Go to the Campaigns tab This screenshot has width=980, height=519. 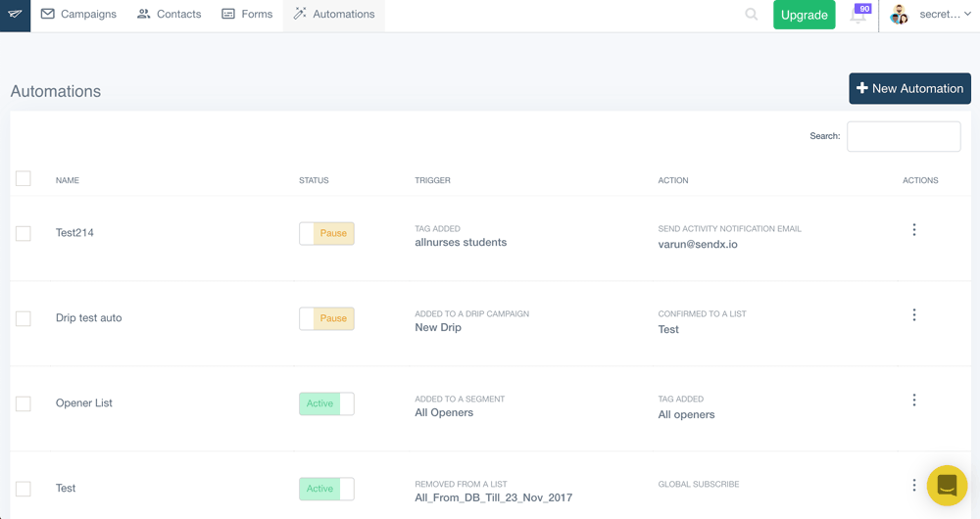click(78, 15)
